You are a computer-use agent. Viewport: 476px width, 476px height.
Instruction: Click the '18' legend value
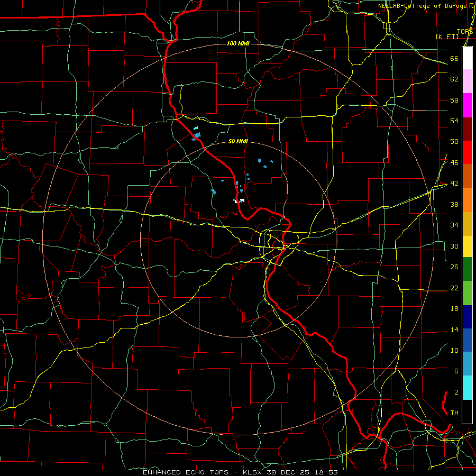tap(454, 309)
